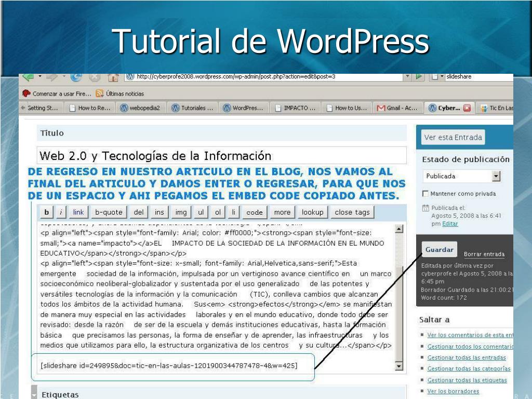Close the Cyber... tab
This screenshot has height=399, width=532.
point(467,108)
